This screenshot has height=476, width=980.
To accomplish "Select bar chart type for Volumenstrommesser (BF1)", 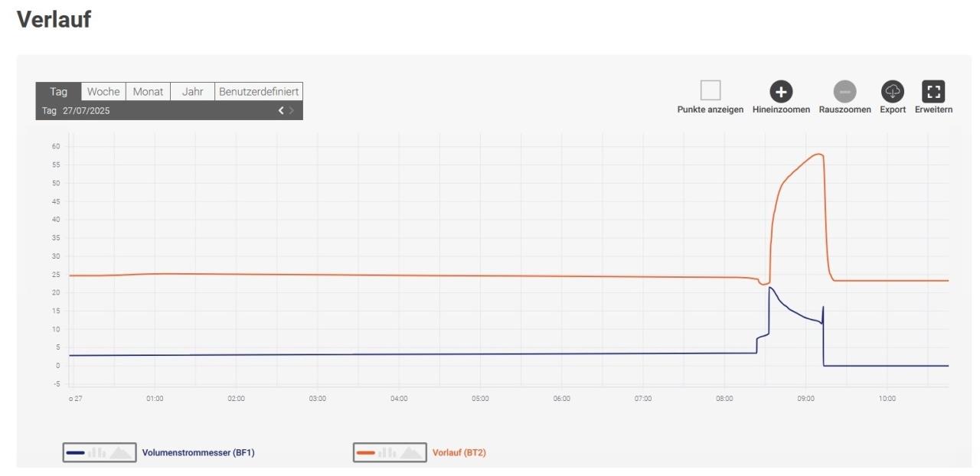I will [96, 453].
